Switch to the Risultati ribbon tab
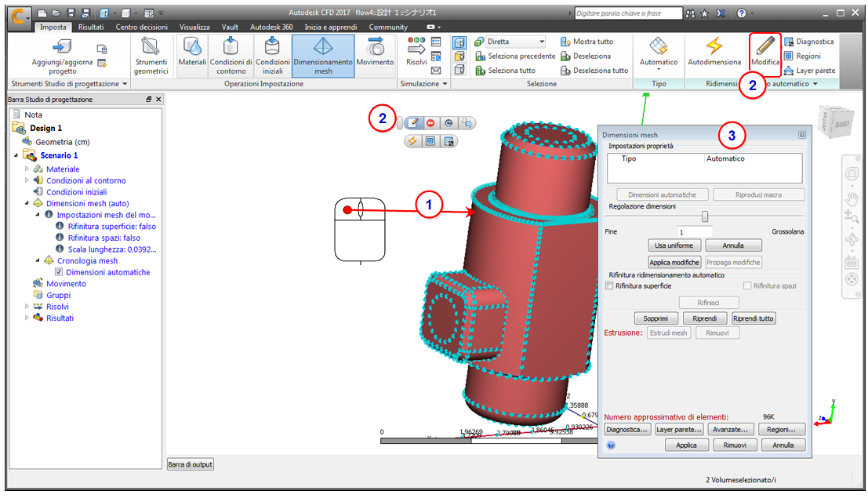The image size is (868, 498). (91, 27)
